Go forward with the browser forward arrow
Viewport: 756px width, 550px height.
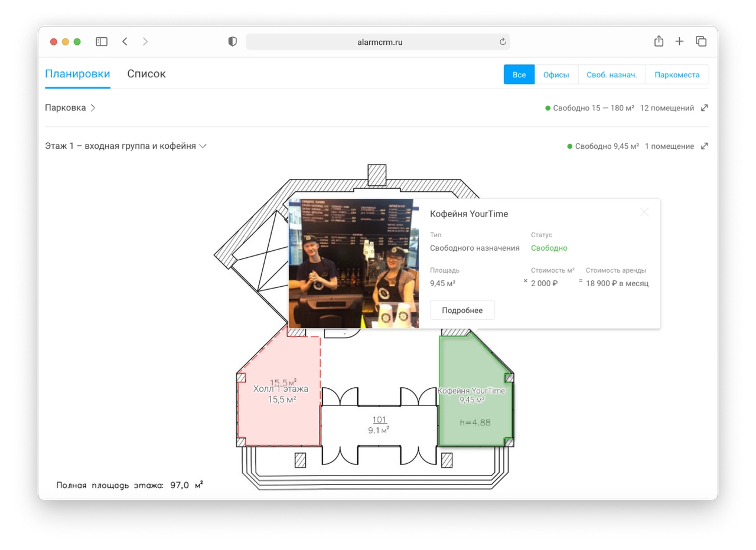pyautogui.click(x=145, y=41)
